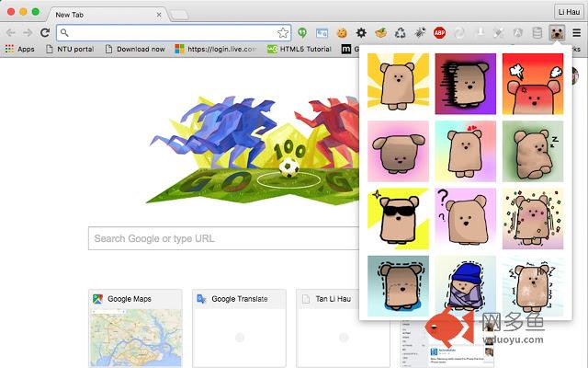Pick the angry red bear sticker
This screenshot has width=588, height=368.
coord(533,84)
